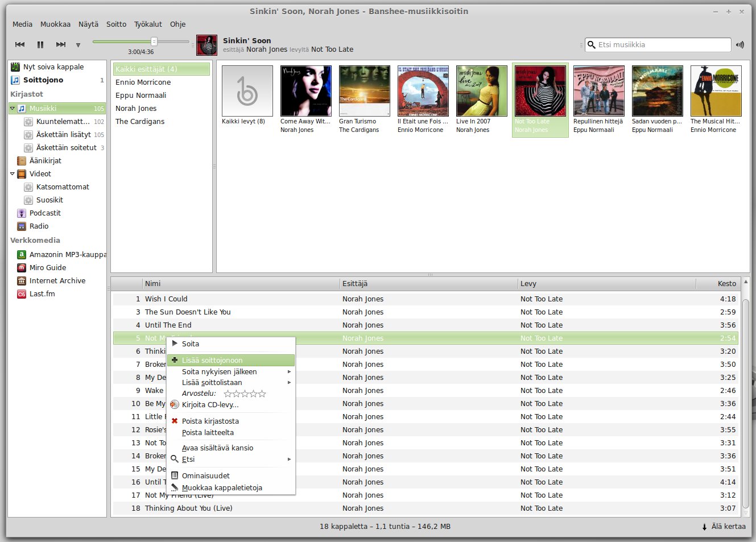Open Ominaisuudet from context menu

coord(231,476)
